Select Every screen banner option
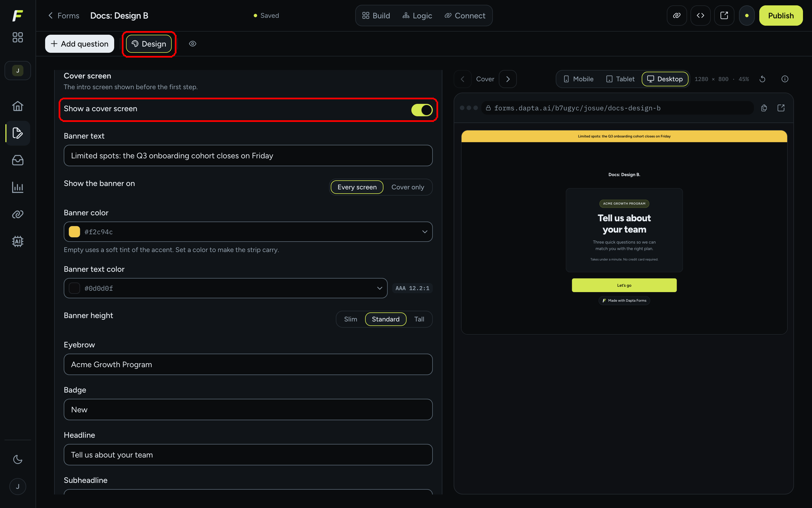This screenshot has width=812, height=508. (357, 187)
